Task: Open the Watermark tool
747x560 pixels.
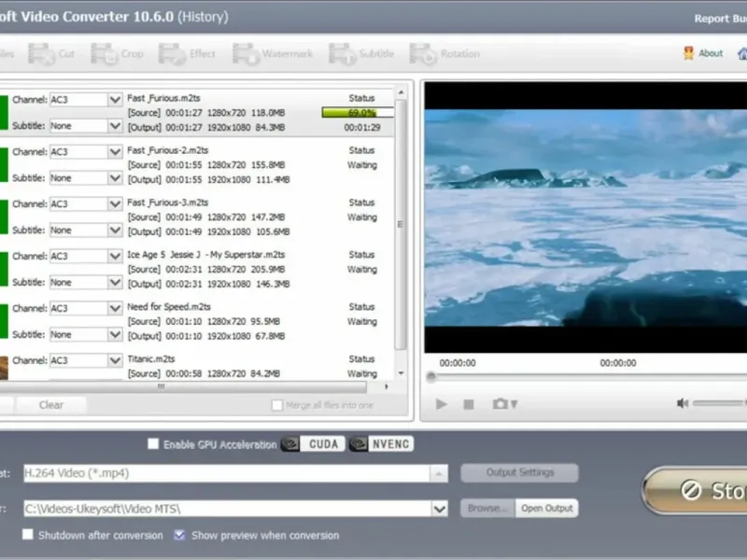Action: pyautogui.click(x=273, y=54)
